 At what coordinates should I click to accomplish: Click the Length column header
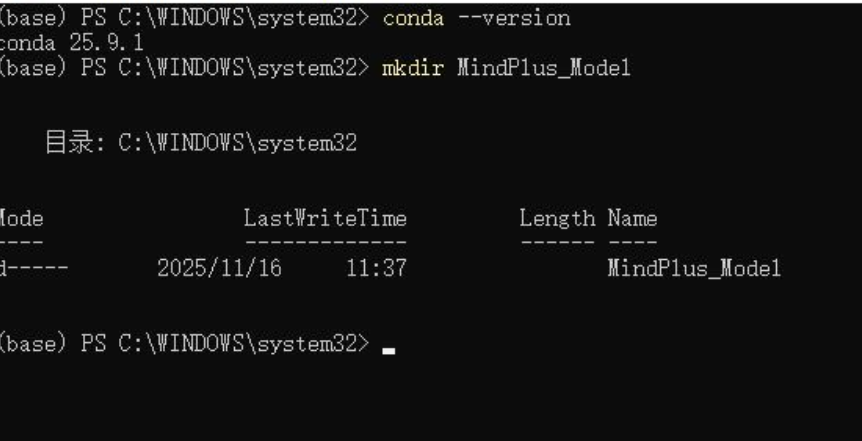tap(557, 219)
